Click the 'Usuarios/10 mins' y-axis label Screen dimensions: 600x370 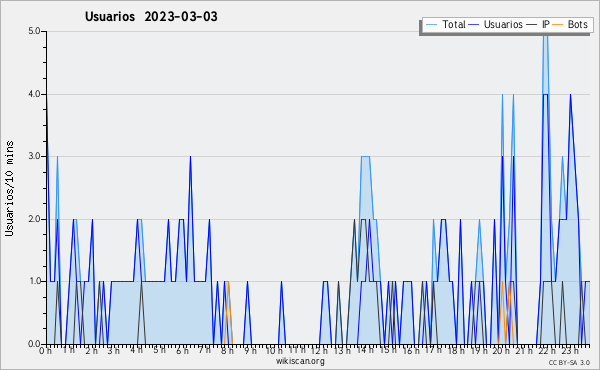(9, 188)
